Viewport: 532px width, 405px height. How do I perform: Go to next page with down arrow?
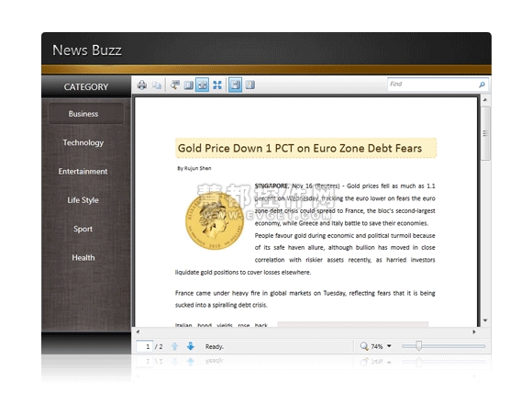pyautogui.click(x=191, y=346)
